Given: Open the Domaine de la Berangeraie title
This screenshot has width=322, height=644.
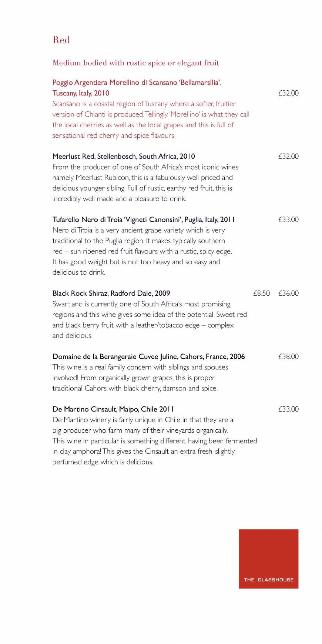Looking at the screenshot, I should click(x=148, y=356).
